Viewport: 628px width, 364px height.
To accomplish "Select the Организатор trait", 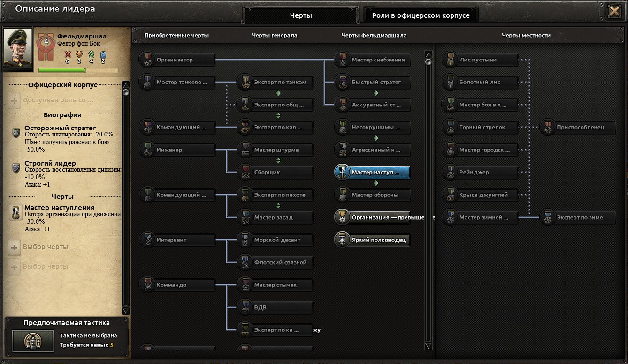I will 177,60.
